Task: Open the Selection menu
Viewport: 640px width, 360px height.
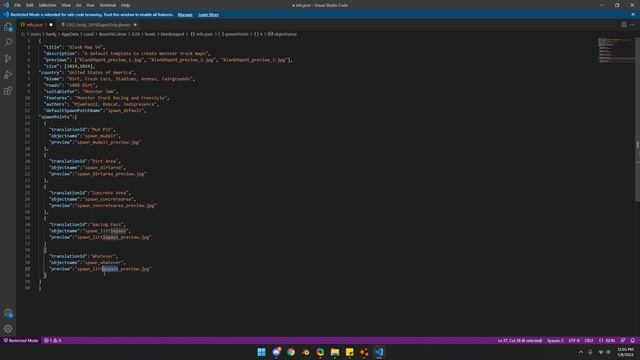Action: coord(47,5)
